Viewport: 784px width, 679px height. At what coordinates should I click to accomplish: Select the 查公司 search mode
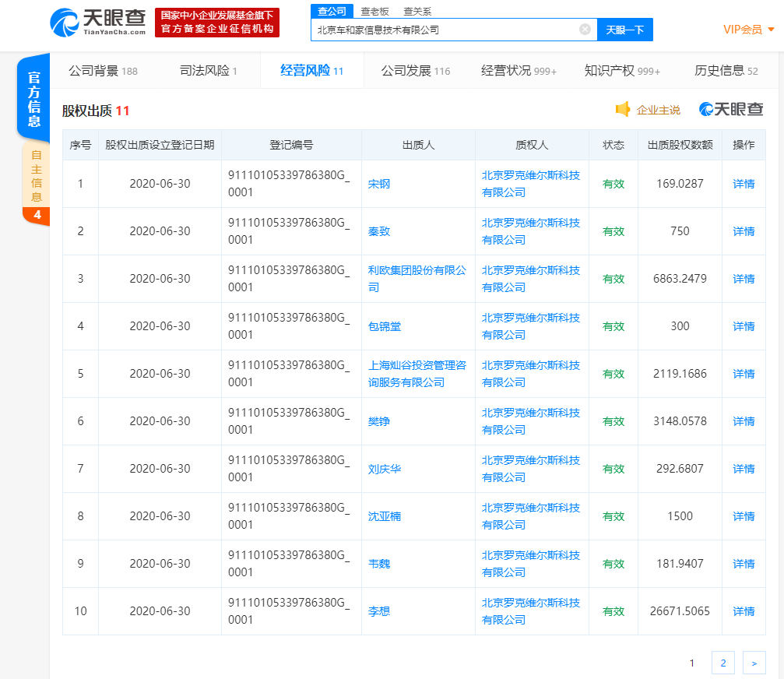tap(330, 11)
